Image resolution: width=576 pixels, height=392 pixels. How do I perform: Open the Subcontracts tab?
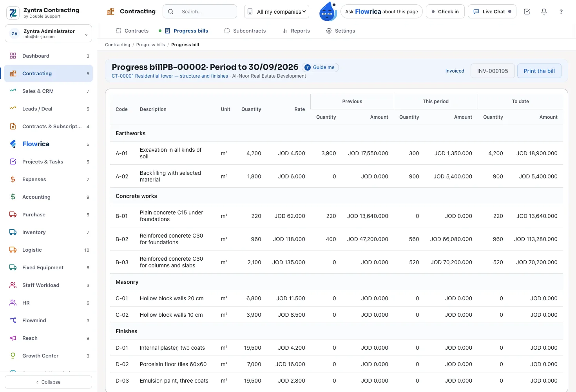click(245, 31)
